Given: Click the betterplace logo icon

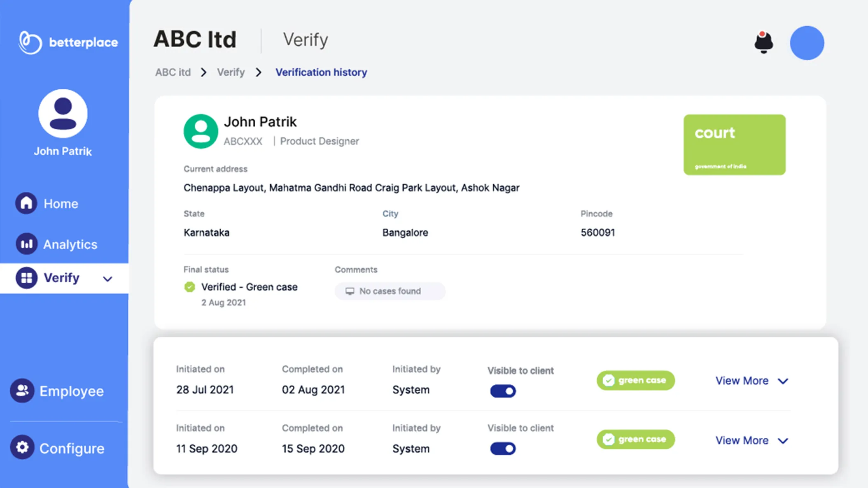Looking at the screenshot, I should (x=30, y=42).
